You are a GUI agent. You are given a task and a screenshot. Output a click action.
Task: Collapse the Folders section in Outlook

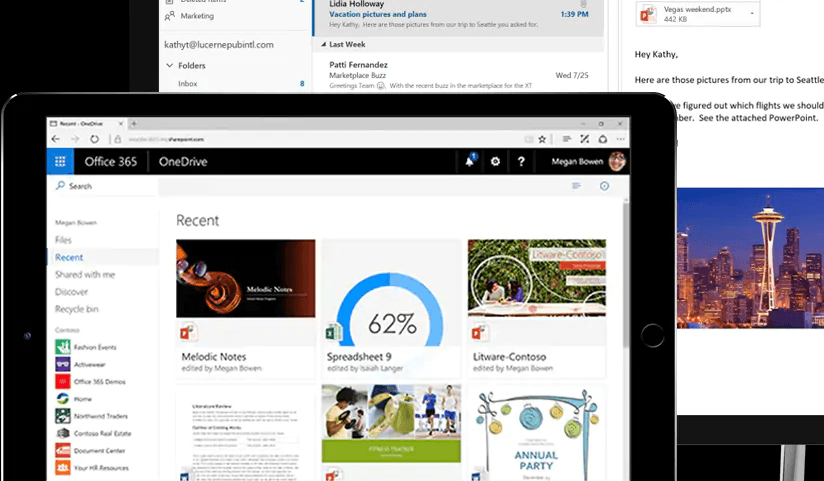point(169,65)
